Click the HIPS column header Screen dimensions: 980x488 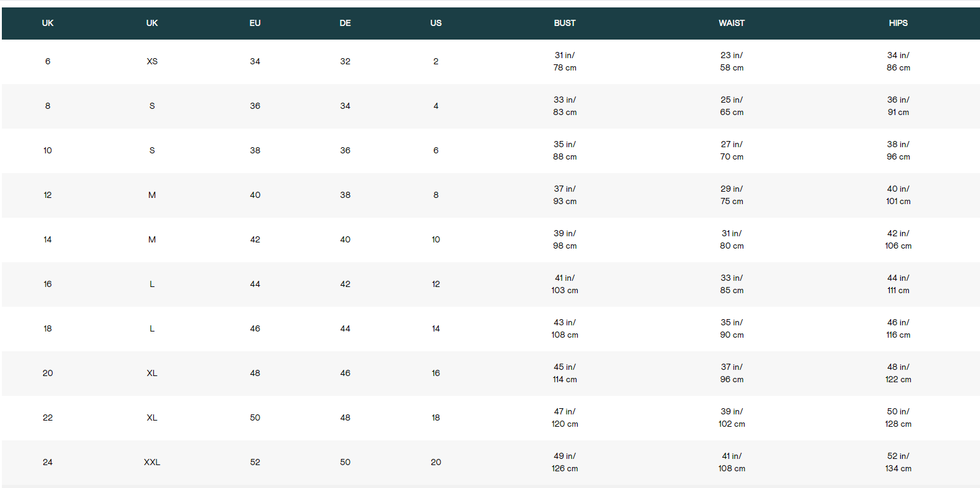pos(898,23)
